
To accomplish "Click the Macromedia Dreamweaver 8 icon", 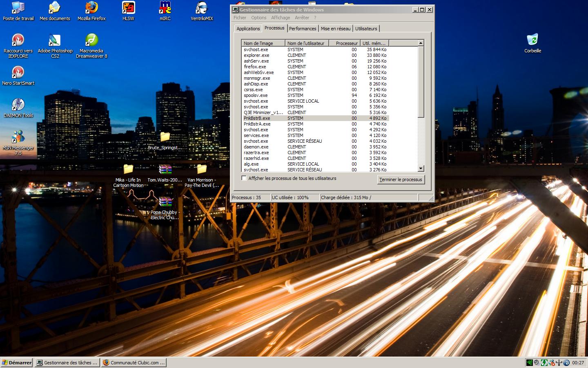I will click(91, 41).
